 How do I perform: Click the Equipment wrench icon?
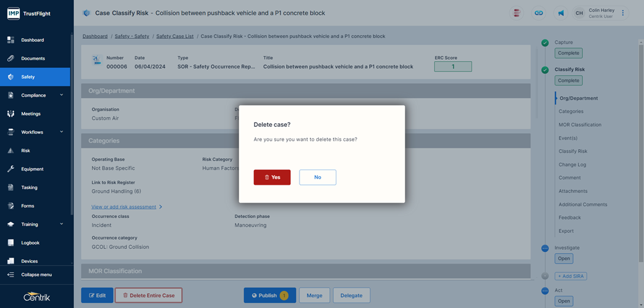[11, 169]
